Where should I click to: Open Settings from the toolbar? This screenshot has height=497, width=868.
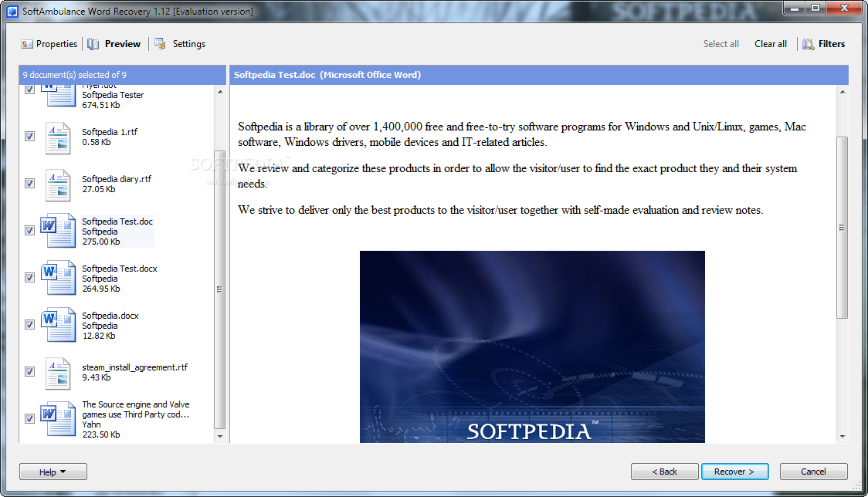point(180,44)
